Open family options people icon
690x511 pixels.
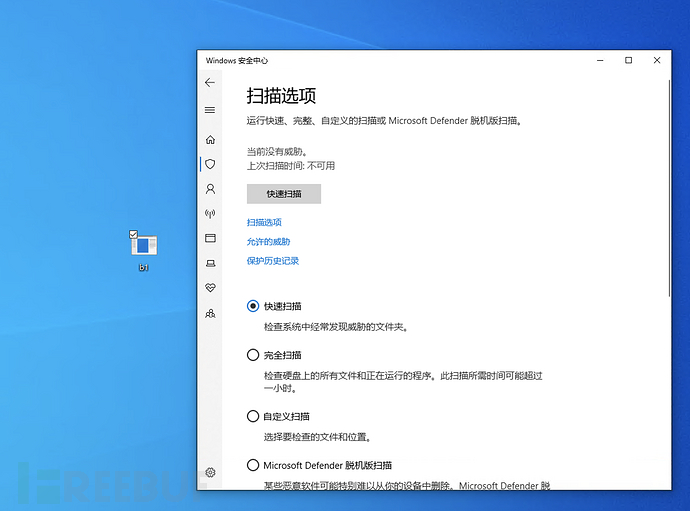[210, 313]
